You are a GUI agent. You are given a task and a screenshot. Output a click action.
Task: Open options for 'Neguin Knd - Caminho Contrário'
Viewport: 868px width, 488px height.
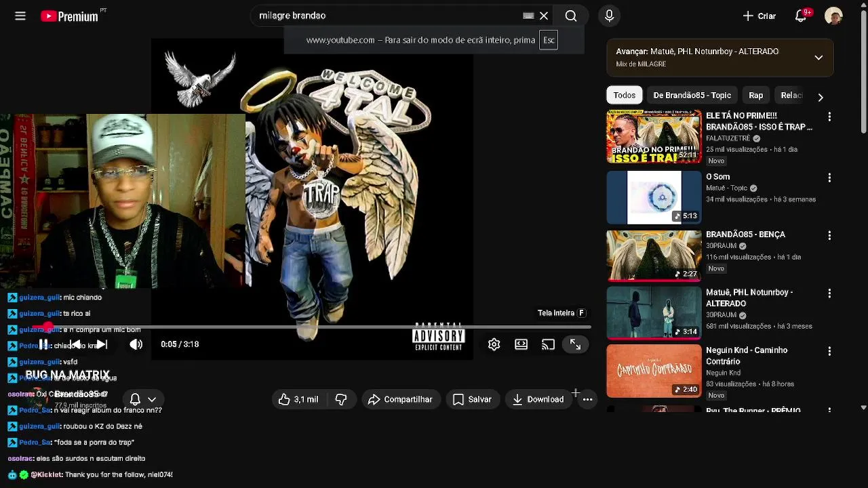tap(829, 351)
